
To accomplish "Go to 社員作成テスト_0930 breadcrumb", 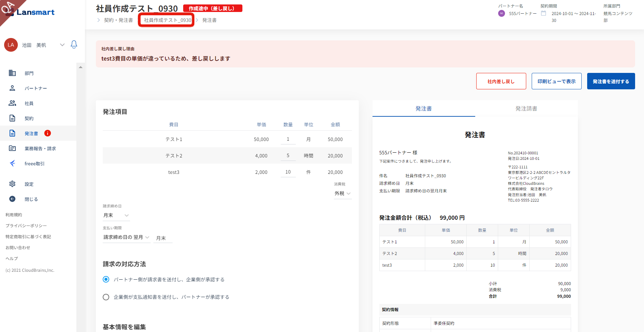I will tap(167, 20).
